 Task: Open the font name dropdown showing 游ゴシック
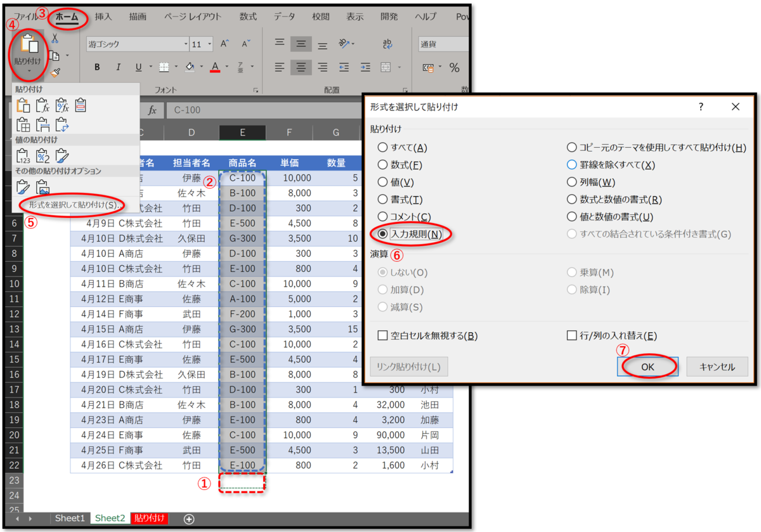(x=186, y=44)
